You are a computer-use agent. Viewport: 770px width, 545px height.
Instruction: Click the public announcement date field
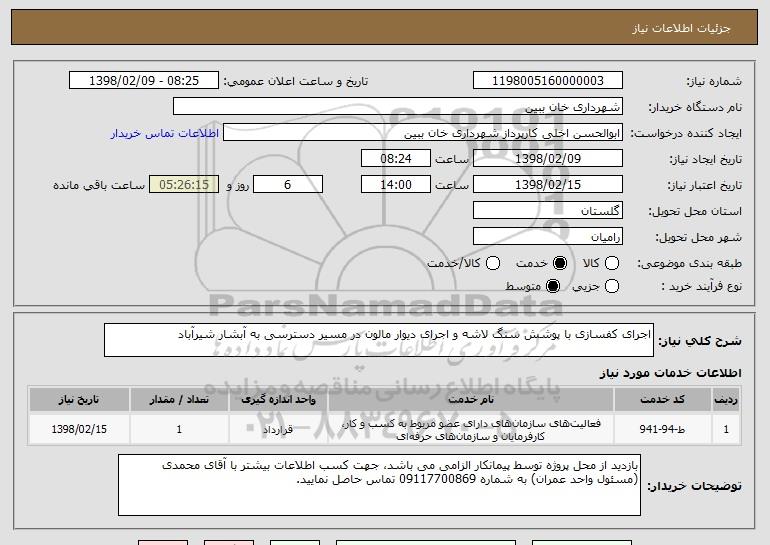point(144,81)
